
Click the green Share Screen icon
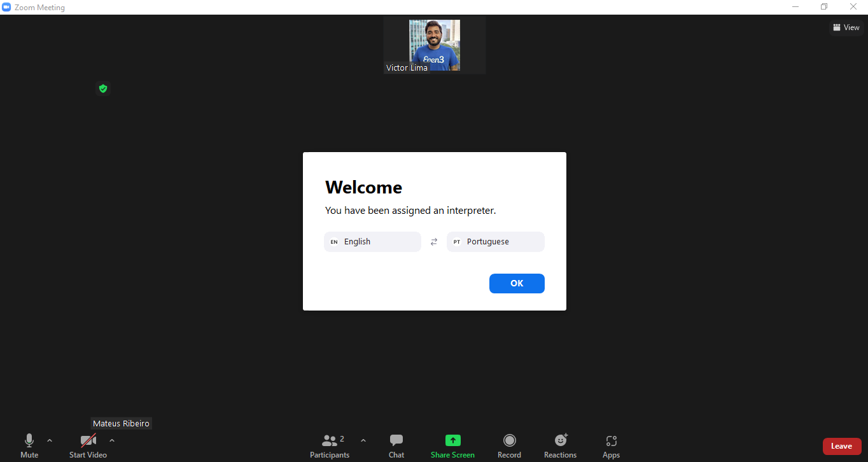(x=452, y=440)
